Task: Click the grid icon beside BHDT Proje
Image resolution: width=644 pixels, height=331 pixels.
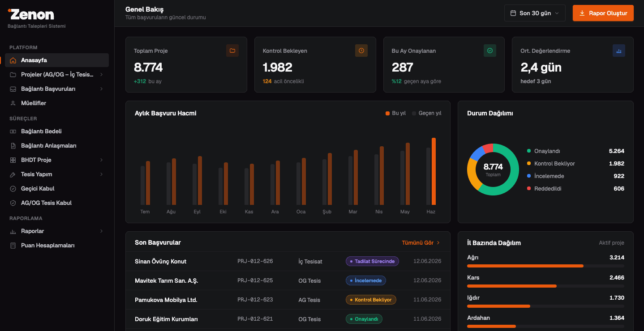Action: pos(13,160)
